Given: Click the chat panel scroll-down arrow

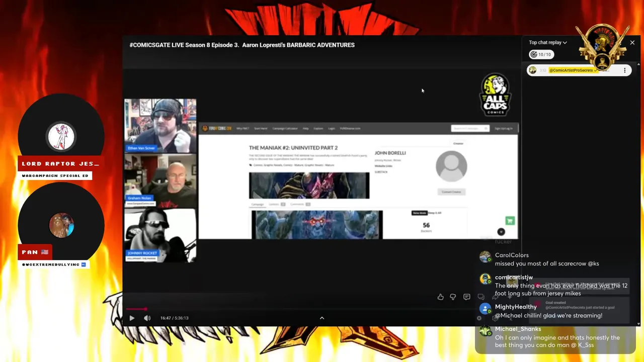Looking at the screenshot, I should [638, 324].
